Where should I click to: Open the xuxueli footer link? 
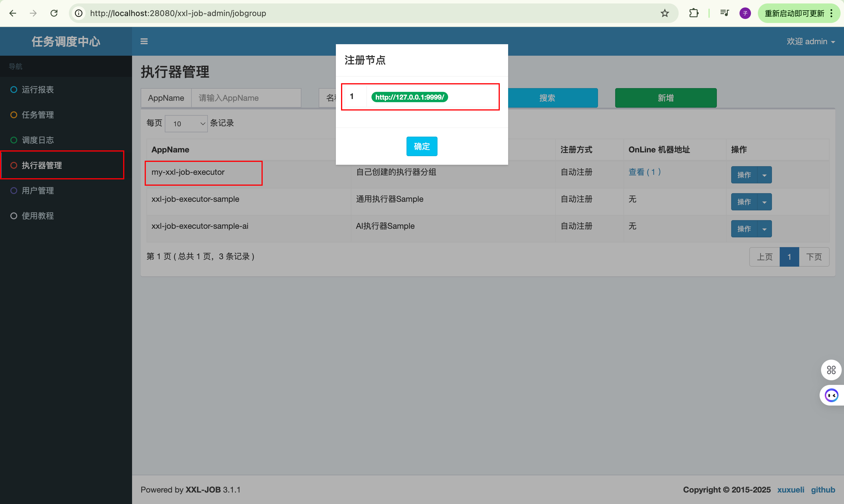tap(791, 490)
